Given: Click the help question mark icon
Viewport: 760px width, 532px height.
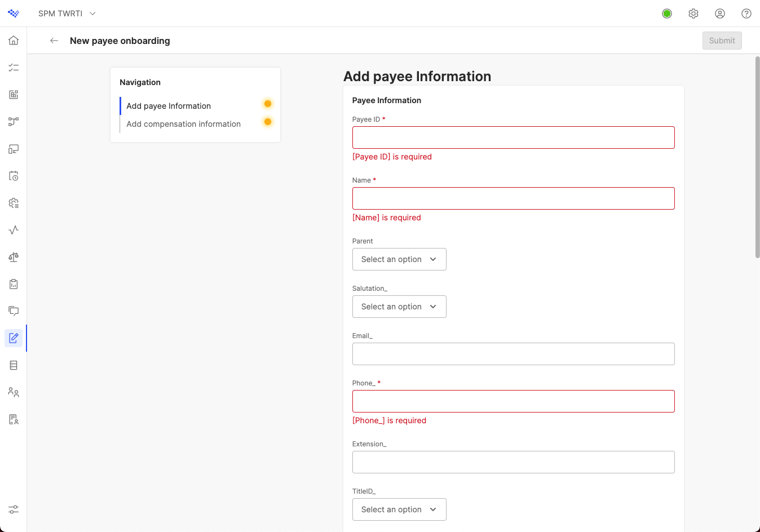Looking at the screenshot, I should [x=746, y=14].
